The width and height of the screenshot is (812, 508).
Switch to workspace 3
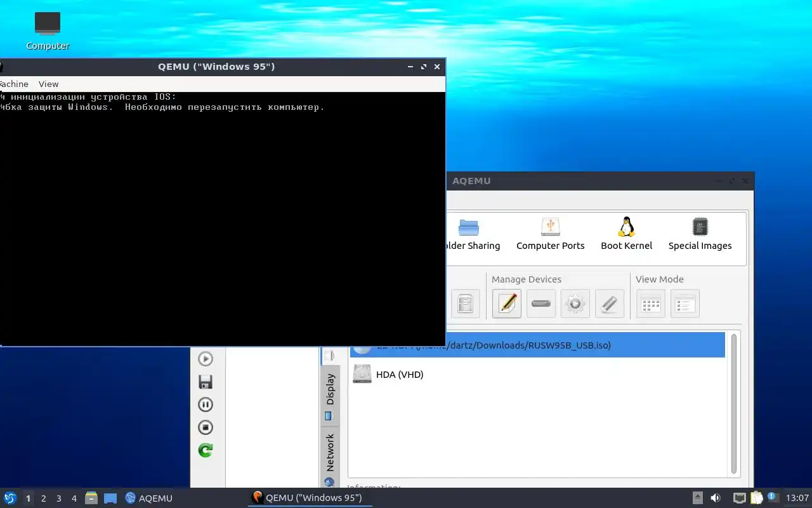(x=58, y=498)
